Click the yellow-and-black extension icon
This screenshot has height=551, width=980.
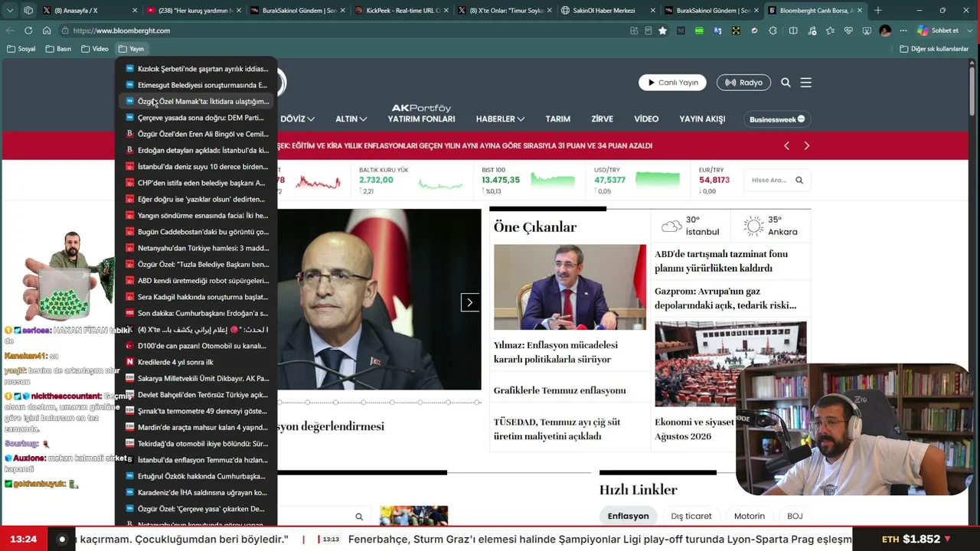[x=736, y=31]
